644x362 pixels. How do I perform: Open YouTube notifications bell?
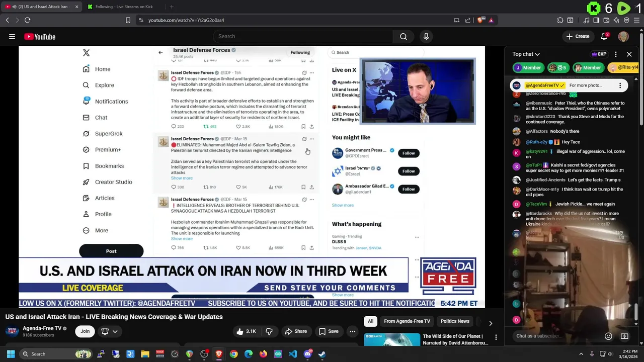click(x=605, y=36)
